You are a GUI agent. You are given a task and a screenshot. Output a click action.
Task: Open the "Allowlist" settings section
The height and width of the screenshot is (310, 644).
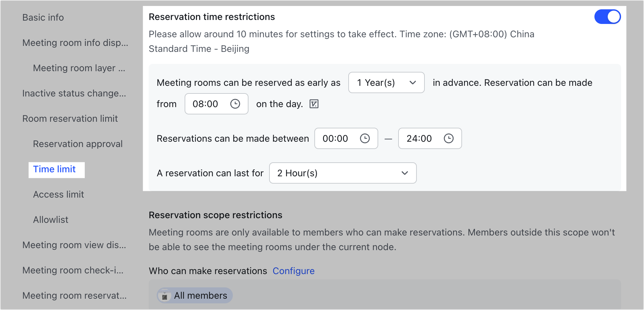tap(51, 219)
